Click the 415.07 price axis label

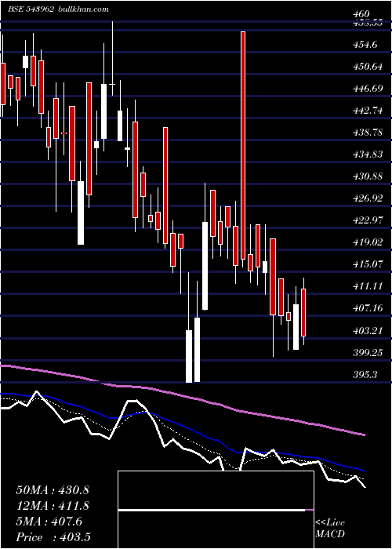click(x=368, y=264)
